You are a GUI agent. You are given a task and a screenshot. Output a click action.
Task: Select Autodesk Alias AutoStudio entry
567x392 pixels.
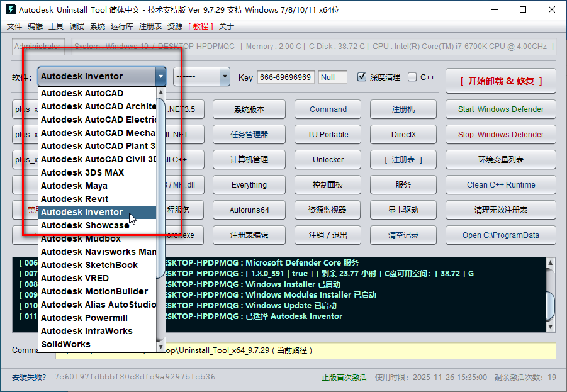tap(97, 305)
